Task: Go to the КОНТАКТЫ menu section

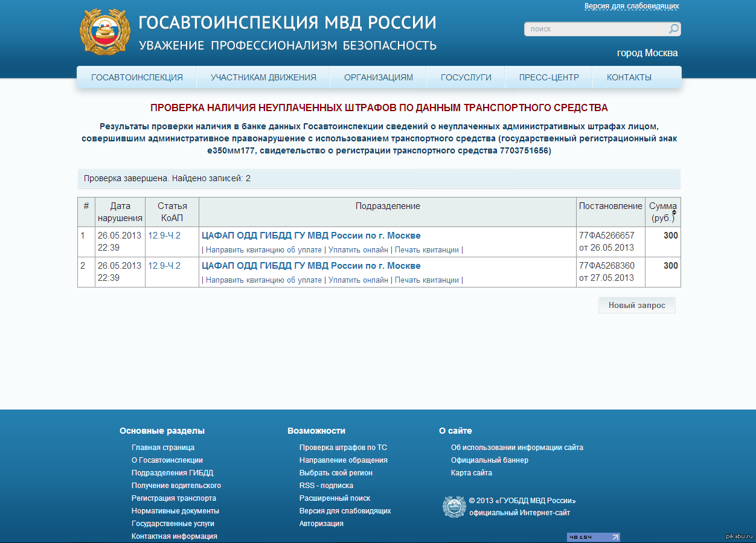Action: click(629, 77)
